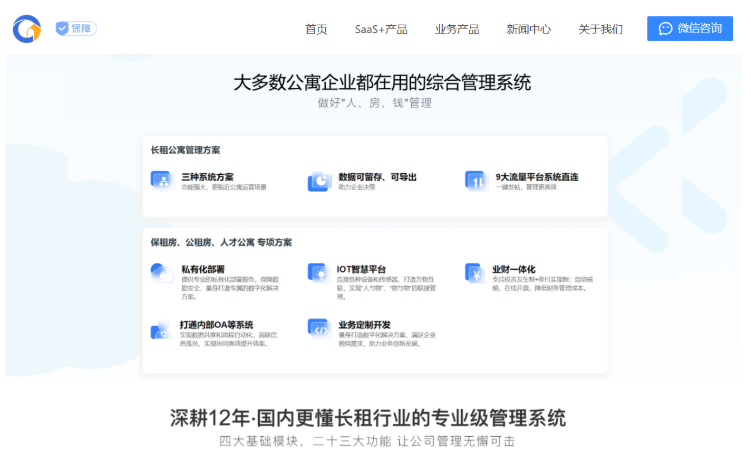The image size is (751, 459).
Task: Select 关于我们 in the navigation
Action: pyautogui.click(x=600, y=29)
